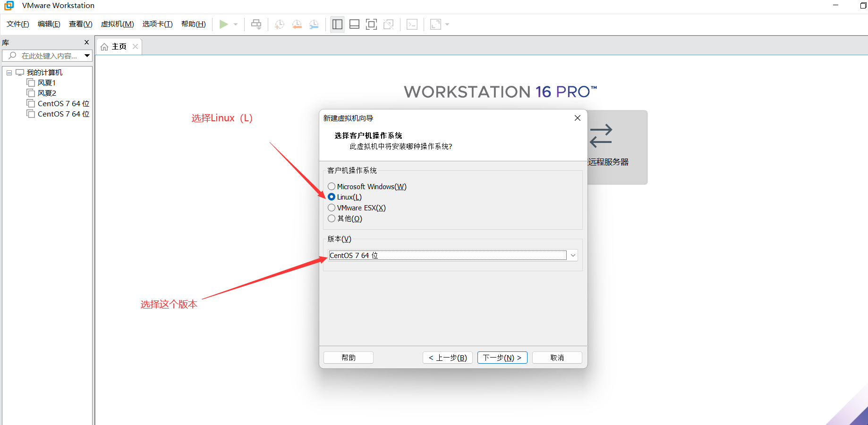Toggle the library sidebar view icon
The width and height of the screenshot is (868, 425).
tap(337, 24)
